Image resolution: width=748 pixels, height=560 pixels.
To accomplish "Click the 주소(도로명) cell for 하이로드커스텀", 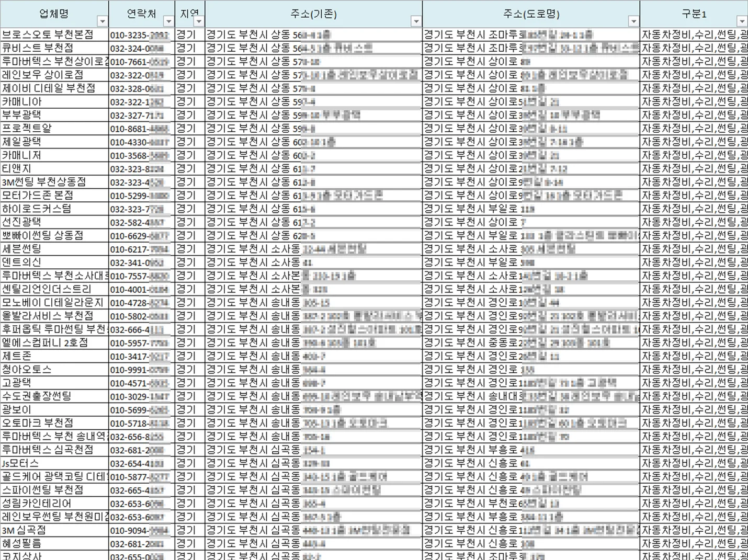I will (x=531, y=209).
